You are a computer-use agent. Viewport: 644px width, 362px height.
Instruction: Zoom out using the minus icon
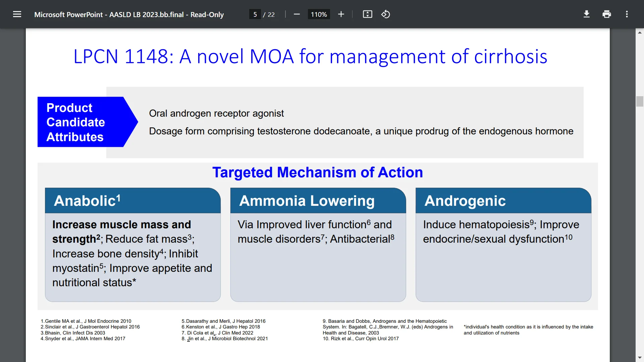297,14
